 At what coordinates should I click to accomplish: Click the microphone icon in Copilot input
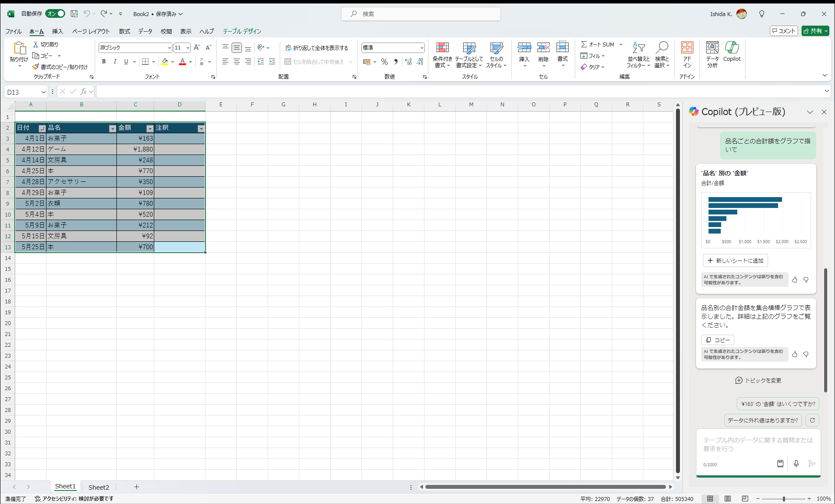coord(796,464)
